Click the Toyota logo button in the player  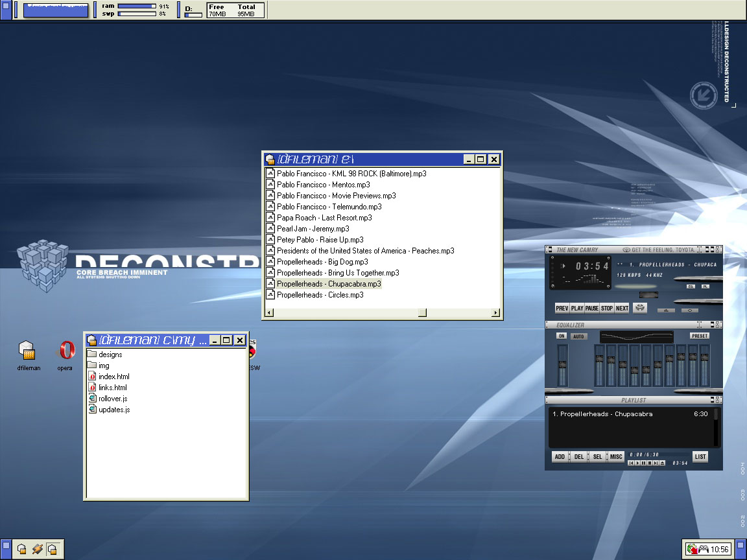[640, 308]
